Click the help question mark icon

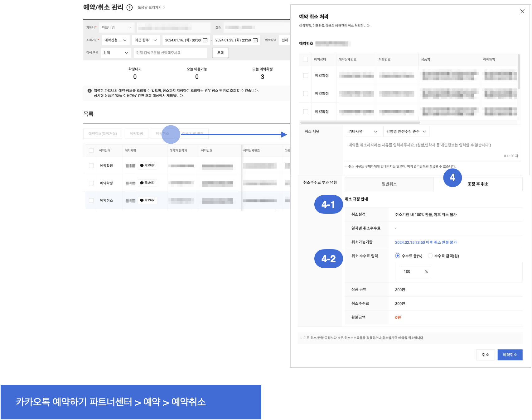pyautogui.click(x=129, y=7)
